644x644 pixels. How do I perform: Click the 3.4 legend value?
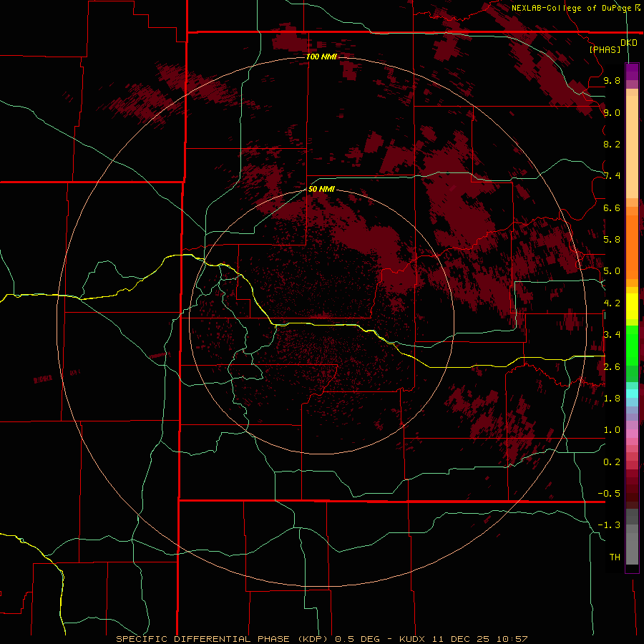point(612,335)
